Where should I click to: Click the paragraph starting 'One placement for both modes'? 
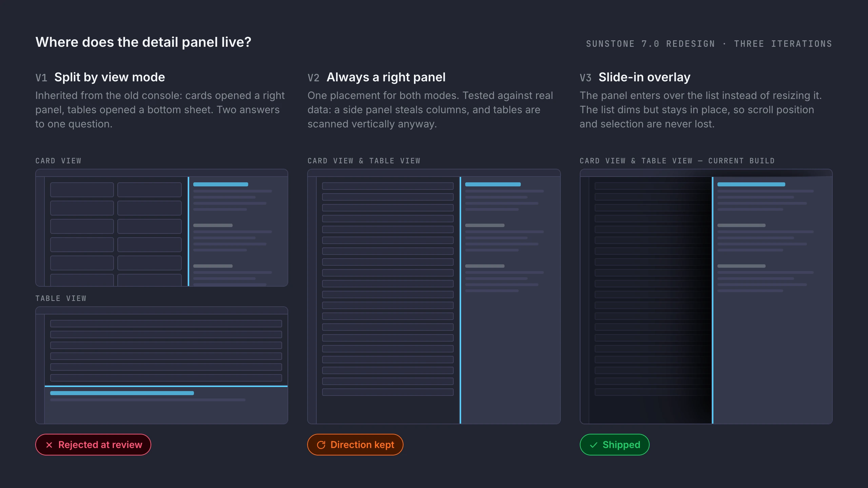click(x=430, y=110)
